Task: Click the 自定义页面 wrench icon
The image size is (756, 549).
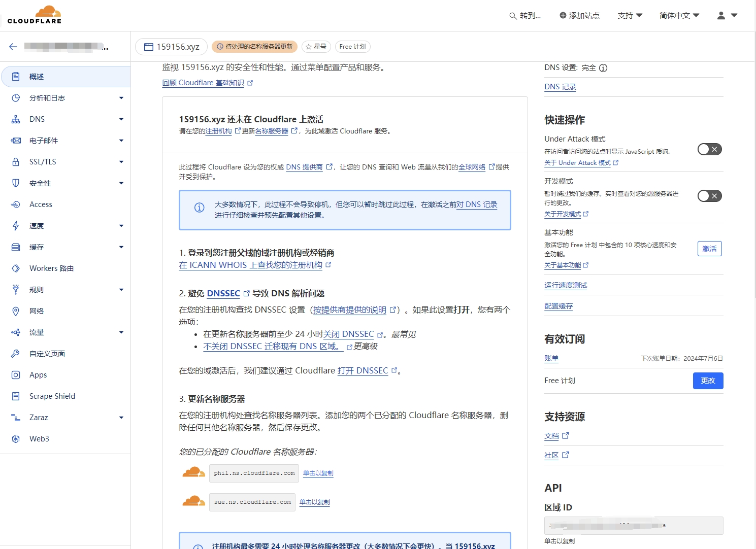Action: 16,354
